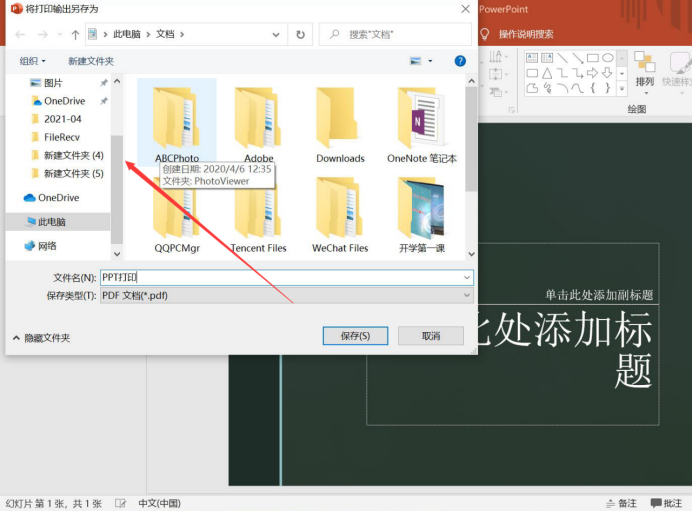Click 此电脑 in the address path
Screen dimensions: 693x511
[x=127, y=34]
